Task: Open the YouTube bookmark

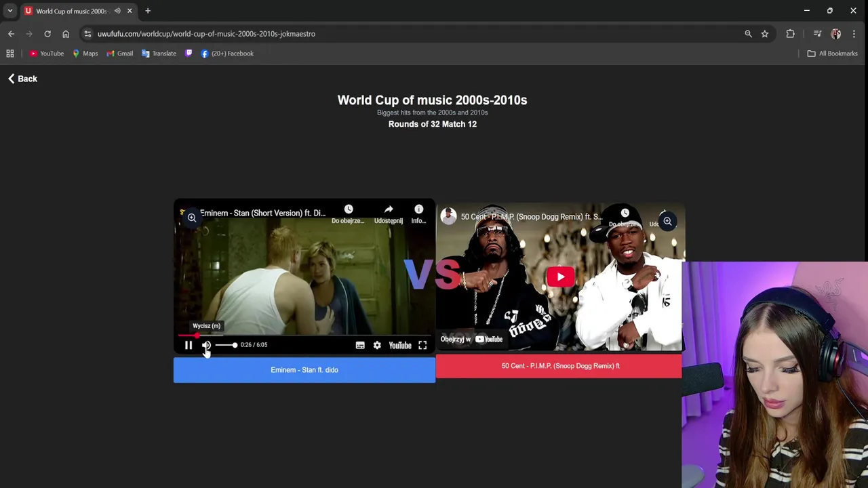Action: pyautogui.click(x=47, y=54)
